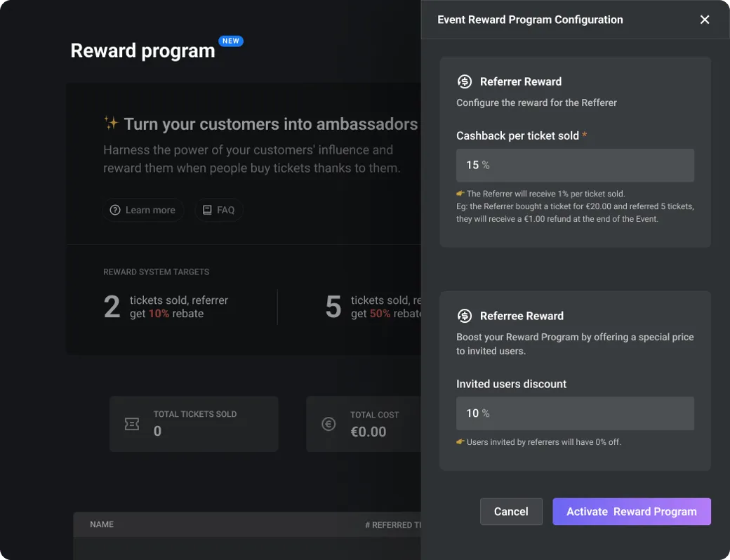Click the coin icon next to Referee Reward heading
The image size is (730, 560).
[465, 315]
